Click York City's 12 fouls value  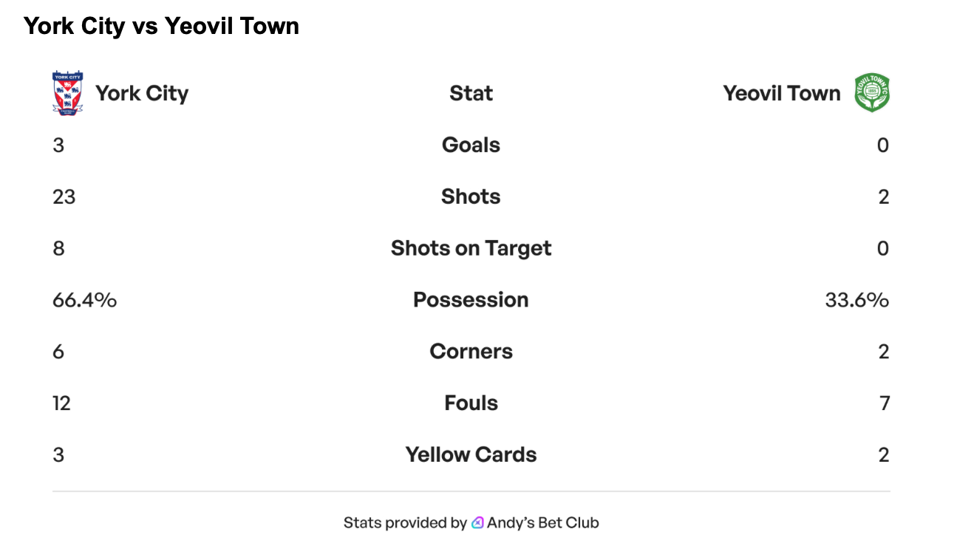pyautogui.click(x=61, y=403)
